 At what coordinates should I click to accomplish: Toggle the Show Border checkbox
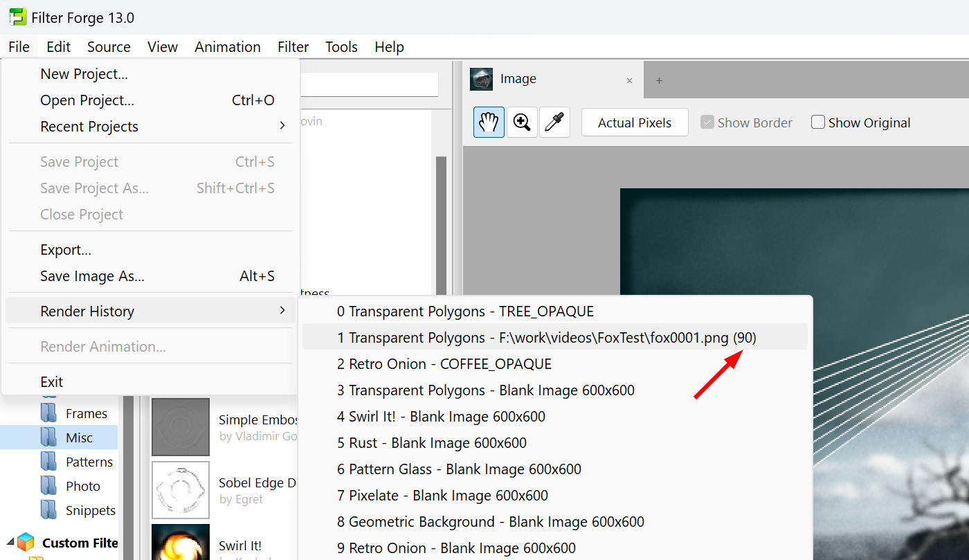tap(707, 123)
